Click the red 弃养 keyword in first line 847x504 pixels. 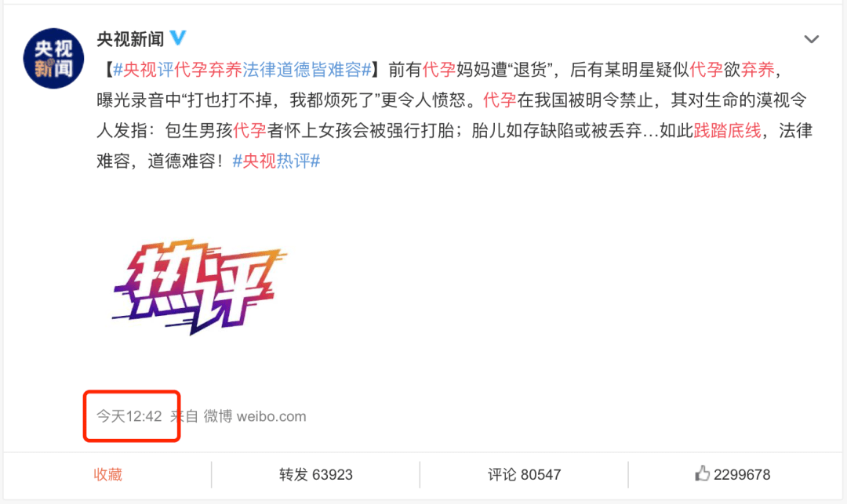pos(758,70)
